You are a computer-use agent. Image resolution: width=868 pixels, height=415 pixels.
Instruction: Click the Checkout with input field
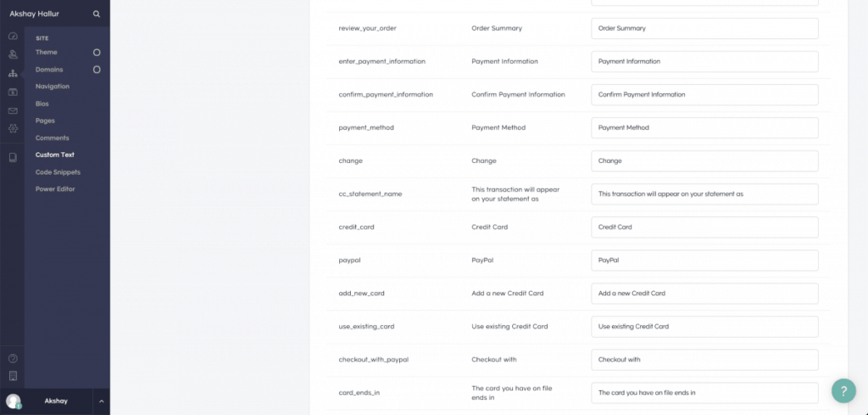[704, 360]
